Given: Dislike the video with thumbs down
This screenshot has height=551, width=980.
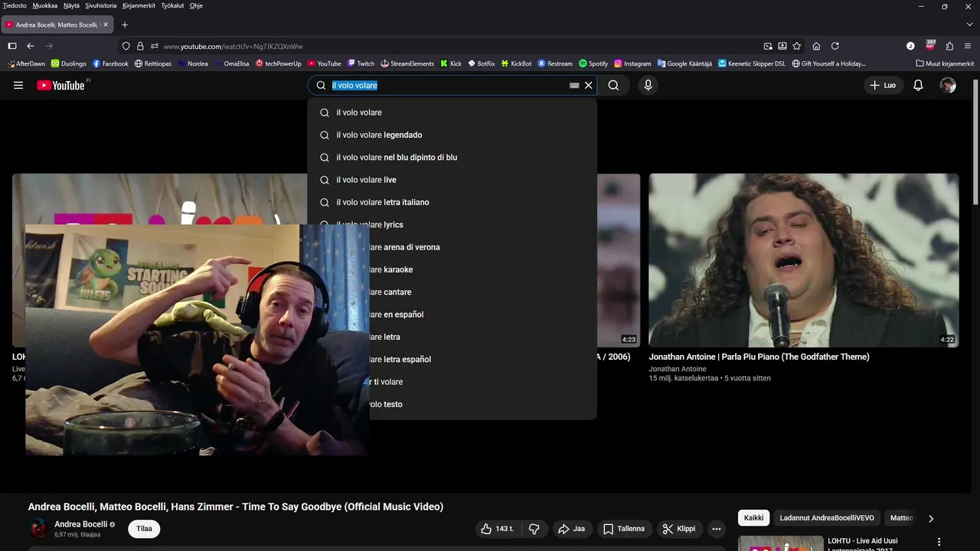Looking at the screenshot, I should pyautogui.click(x=534, y=529).
